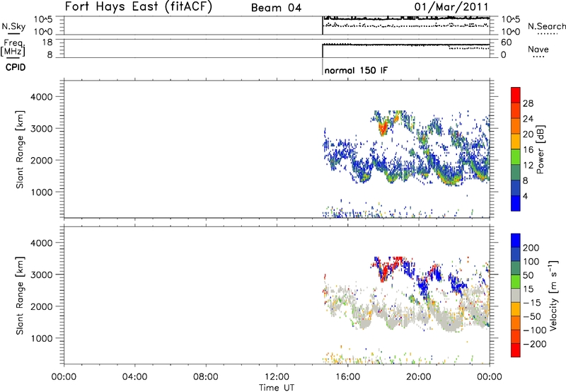Click the '4000' tick on power panel
Screen dimensions: 566x392
coord(42,97)
